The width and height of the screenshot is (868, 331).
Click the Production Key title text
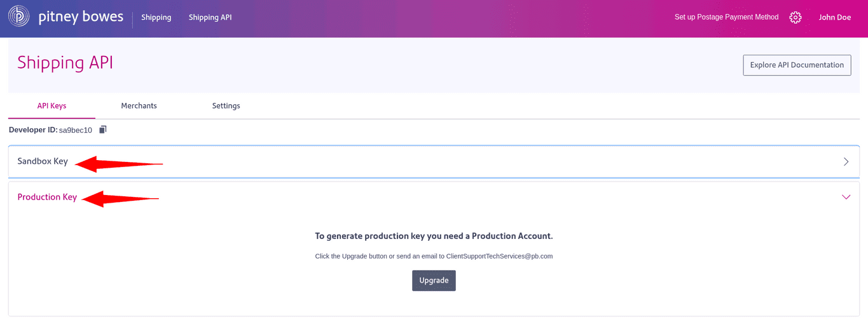[47, 197]
